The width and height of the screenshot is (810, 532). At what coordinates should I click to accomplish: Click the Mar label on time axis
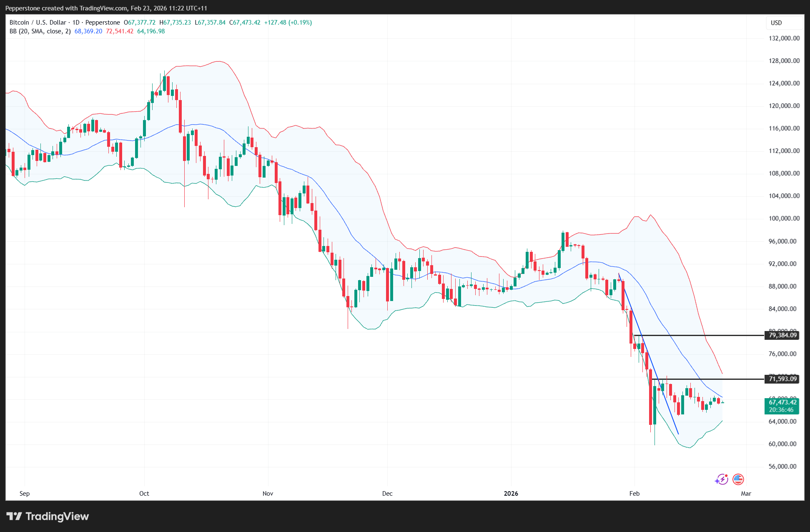(746, 494)
